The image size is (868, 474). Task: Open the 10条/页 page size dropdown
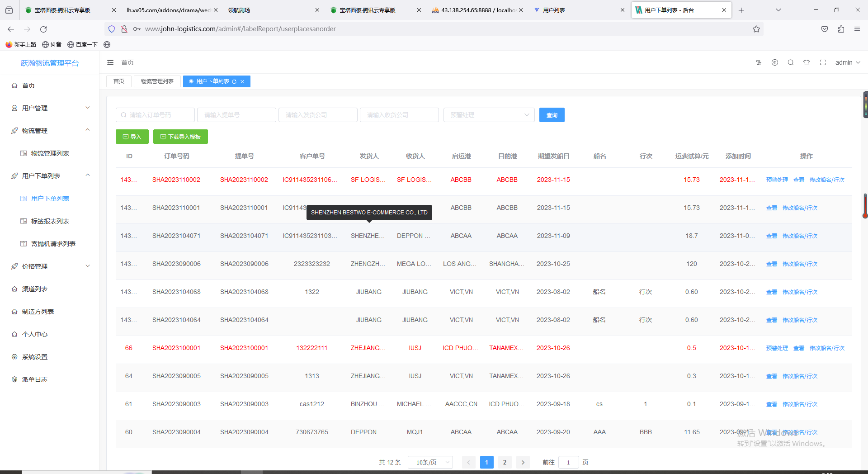430,462
